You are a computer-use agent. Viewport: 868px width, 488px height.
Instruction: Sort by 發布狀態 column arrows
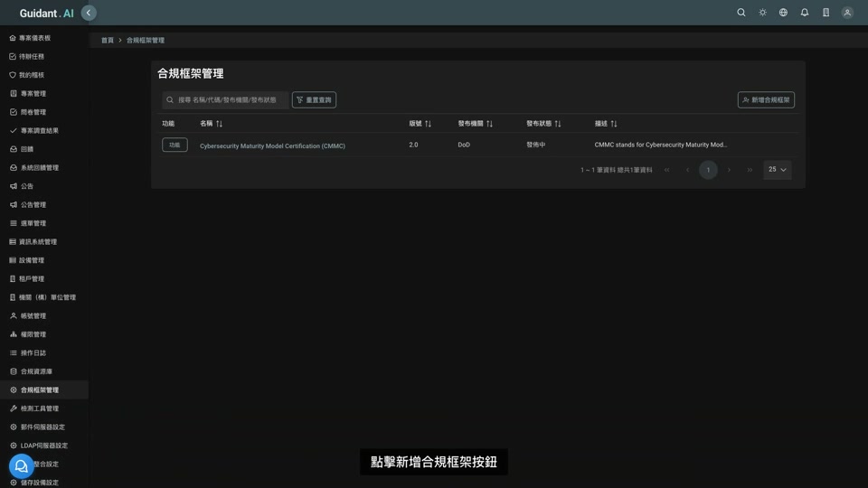pyautogui.click(x=558, y=124)
